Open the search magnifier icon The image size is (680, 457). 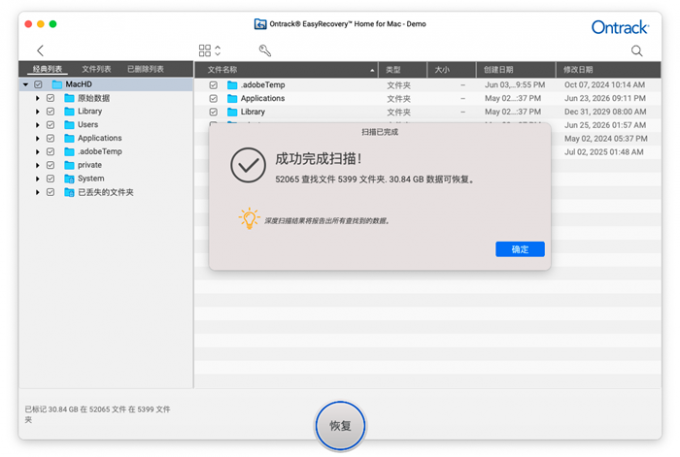coord(636,51)
